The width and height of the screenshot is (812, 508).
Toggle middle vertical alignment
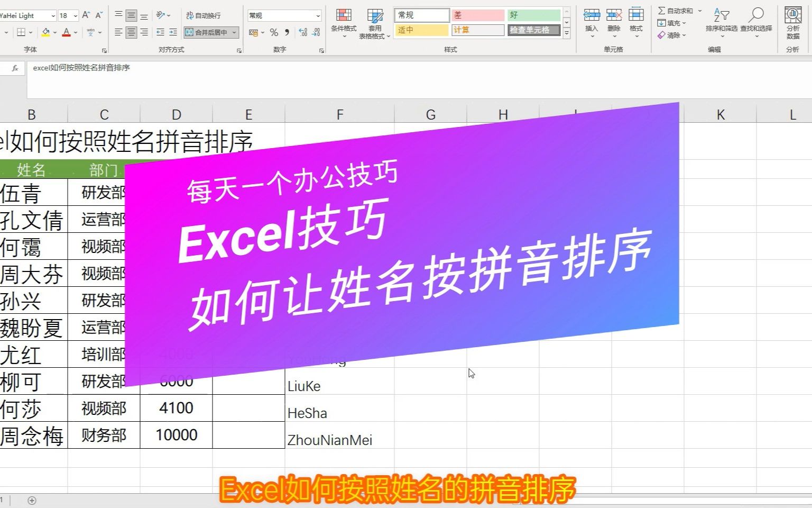(131, 15)
